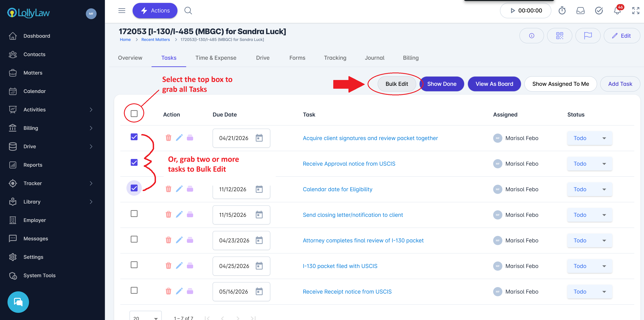This screenshot has width=644, height=320.
Task: Edit Send closing letter task pencil icon
Action: [179, 215]
